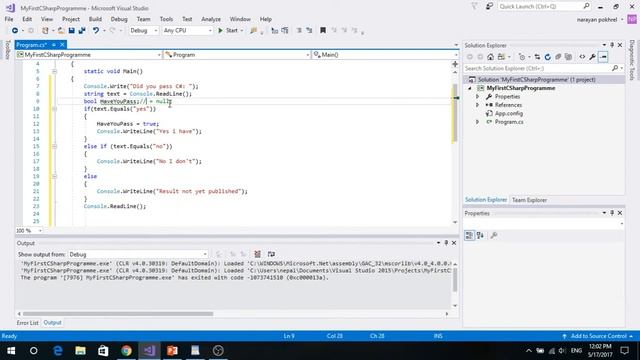640x360 pixels.
Task: Open the Toolbox side tab
Action: pos(7,50)
